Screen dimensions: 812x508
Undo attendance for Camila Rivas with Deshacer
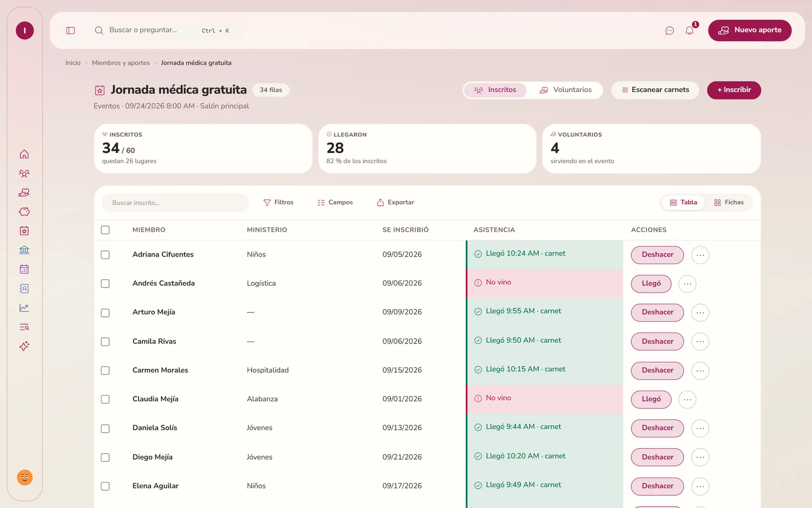pyautogui.click(x=657, y=341)
